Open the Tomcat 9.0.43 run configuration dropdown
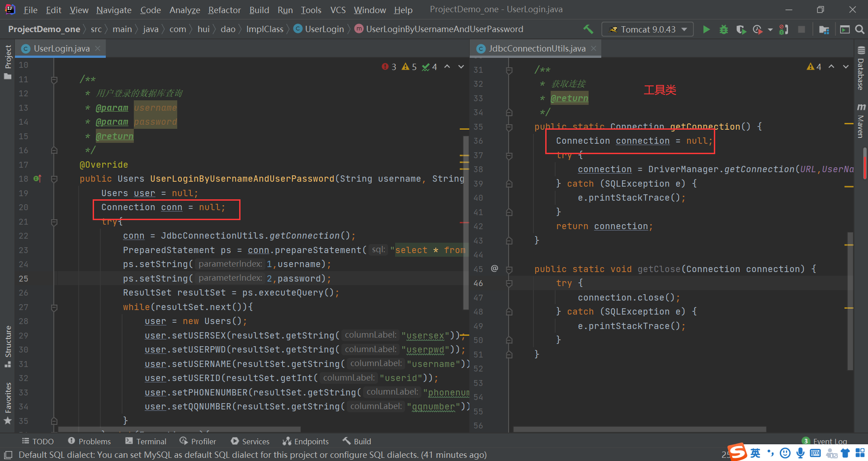Image resolution: width=868 pixels, height=461 pixels. click(647, 29)
